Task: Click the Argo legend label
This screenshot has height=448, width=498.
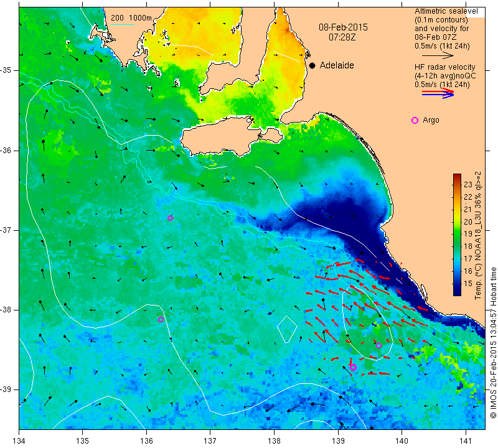Action: tap(431, 120)
